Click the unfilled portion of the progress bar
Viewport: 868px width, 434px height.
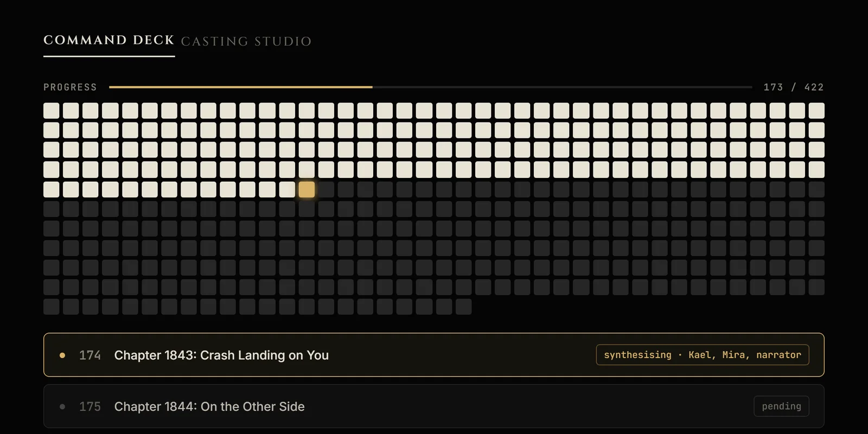tap(563, 87)
